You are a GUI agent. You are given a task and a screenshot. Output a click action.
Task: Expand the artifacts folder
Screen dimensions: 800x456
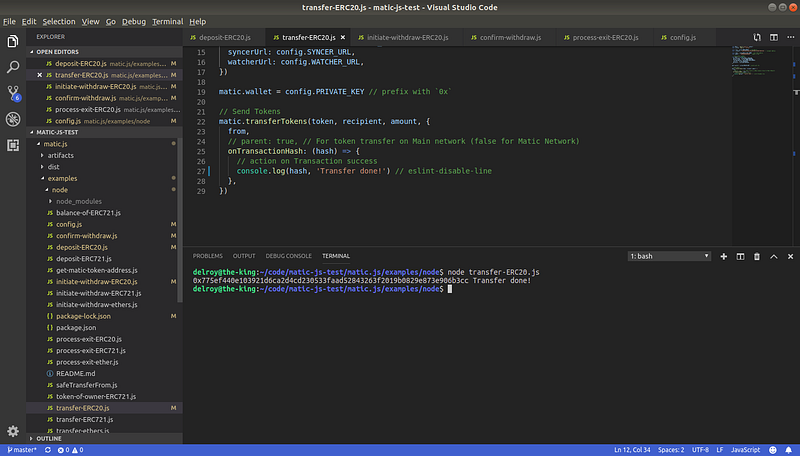point(60,156)
